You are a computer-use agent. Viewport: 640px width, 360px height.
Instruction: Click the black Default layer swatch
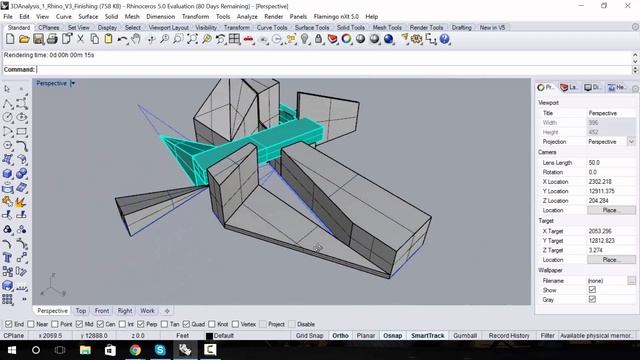click(x=209, y=336)
